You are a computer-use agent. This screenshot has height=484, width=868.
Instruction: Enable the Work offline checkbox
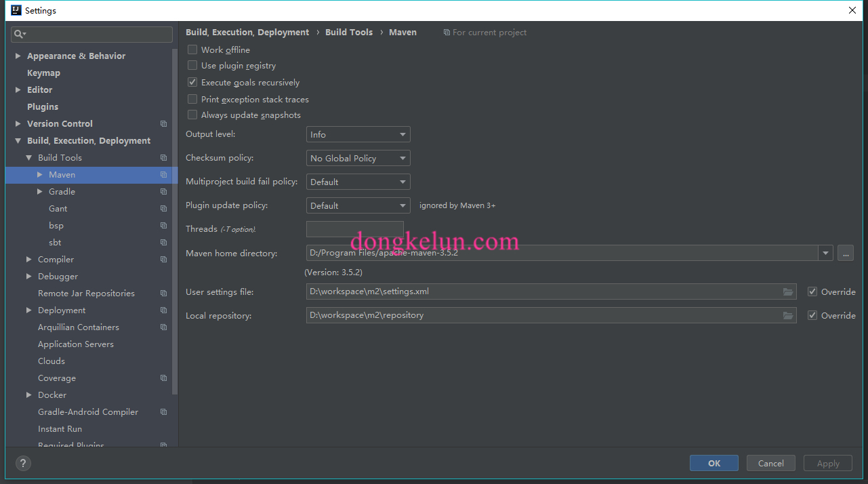pos(192,49)
